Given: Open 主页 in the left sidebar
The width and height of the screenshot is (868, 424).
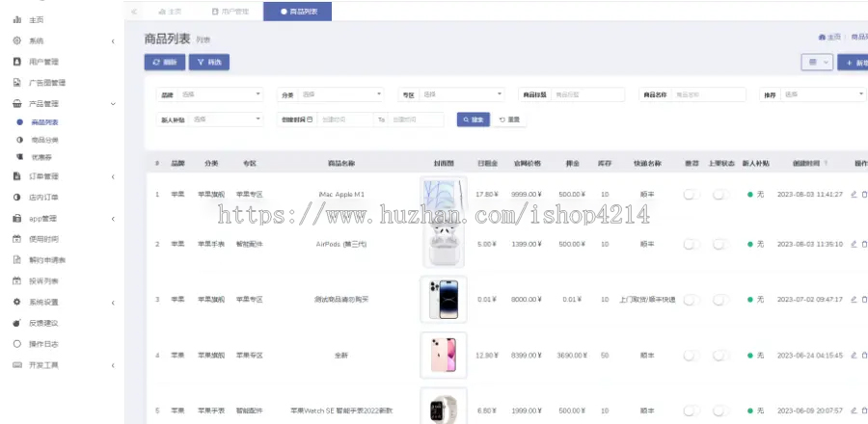Looking at the screenshot, I should pyautogui.click(x=36, y=20).
